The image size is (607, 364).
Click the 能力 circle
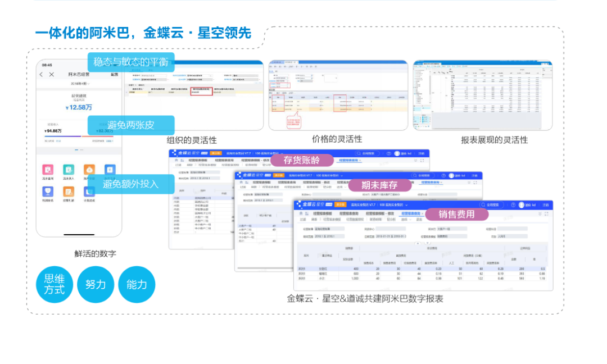click(x=137, y=285)
